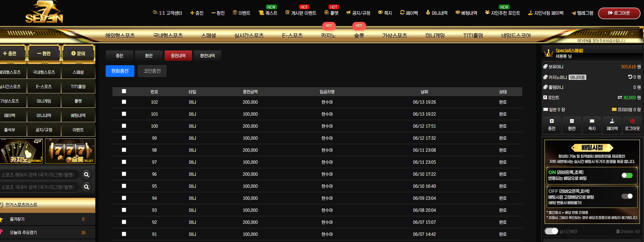Open the 카지노 casino cards thumbnail
644x242 pixels.
pos(22,151)
